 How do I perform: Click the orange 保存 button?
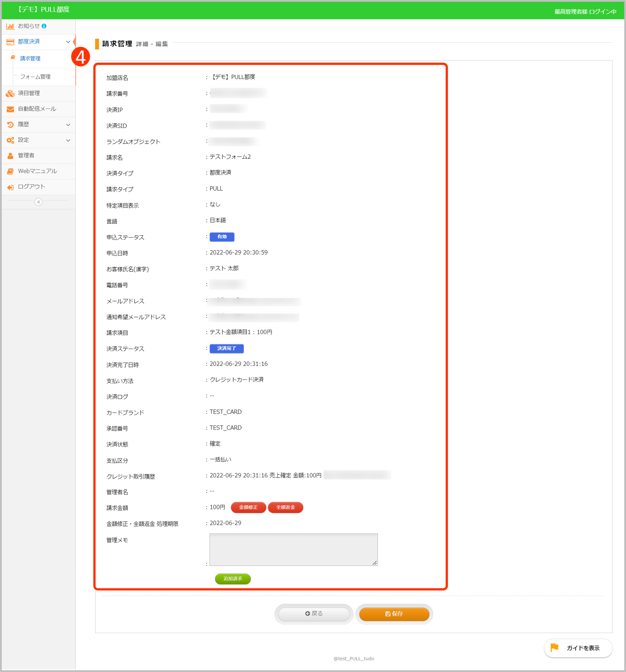pos(394,614)
